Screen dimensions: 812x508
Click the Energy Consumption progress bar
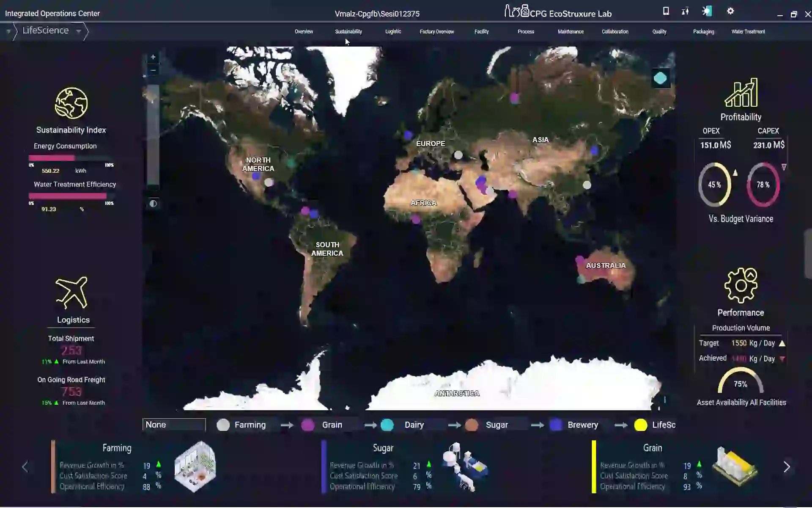tap(71, 158)
